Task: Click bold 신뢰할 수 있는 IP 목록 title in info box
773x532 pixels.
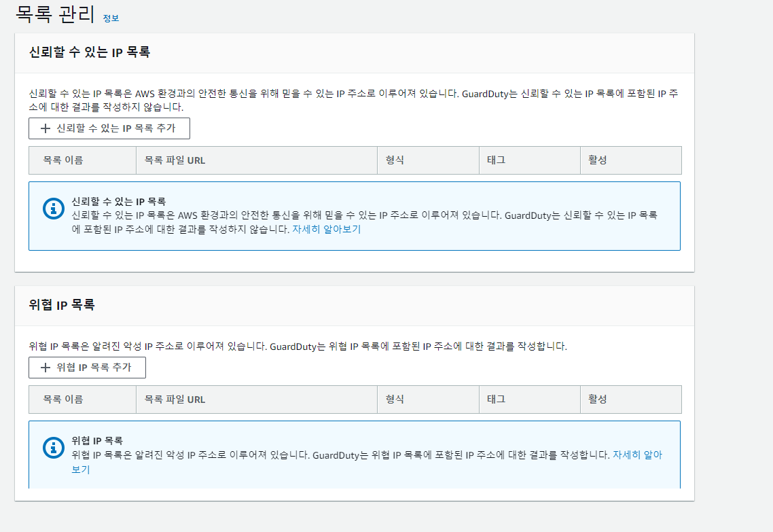Action: (119, 201)
